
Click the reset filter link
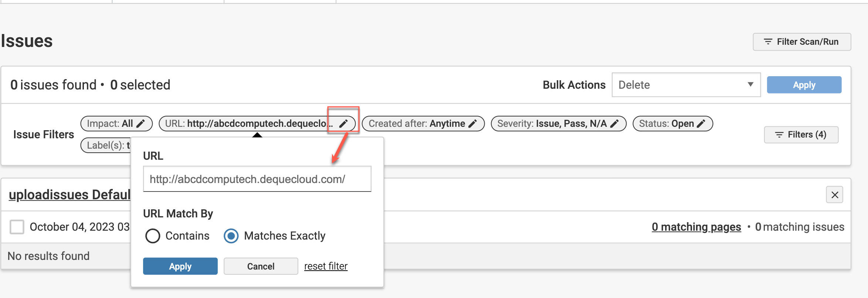click(x=326, y=266)
